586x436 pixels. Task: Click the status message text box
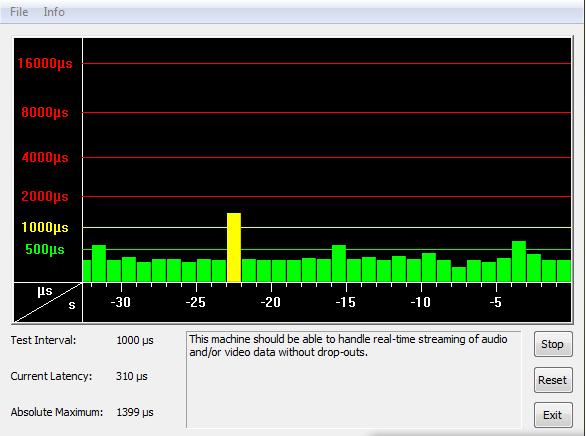[353, 379]
